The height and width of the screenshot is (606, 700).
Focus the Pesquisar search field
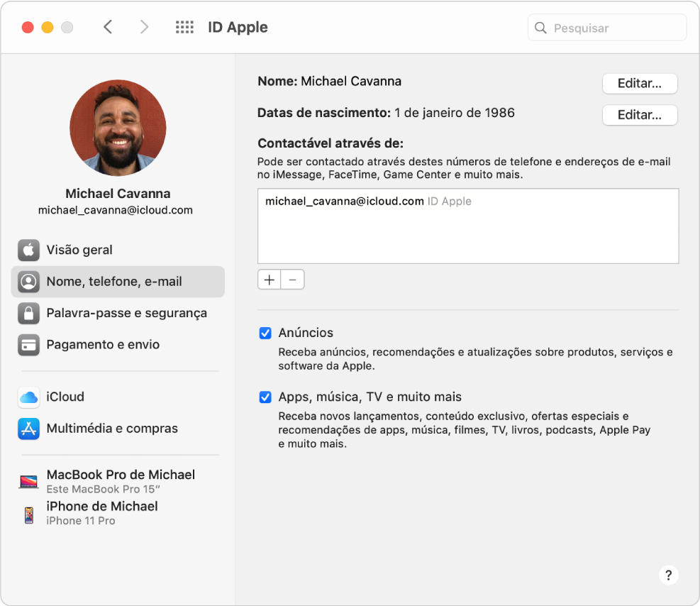[607, 28]
